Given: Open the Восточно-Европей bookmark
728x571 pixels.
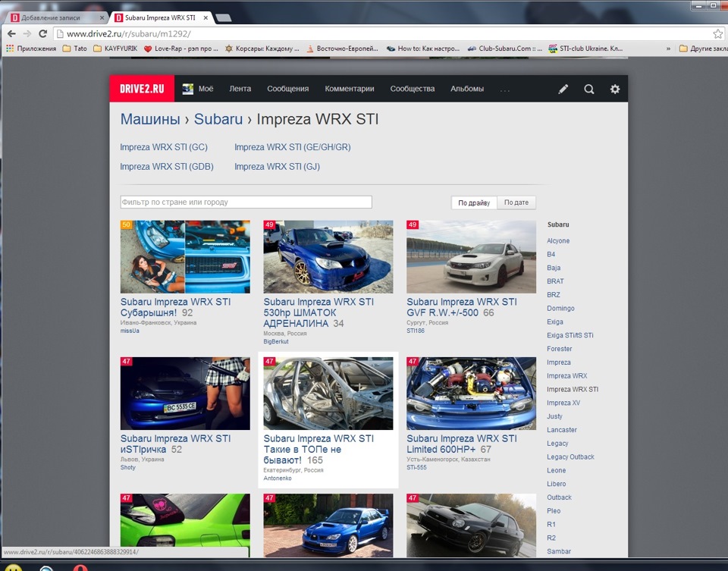Looking at the screenshot, I should (x=342, y=49).
